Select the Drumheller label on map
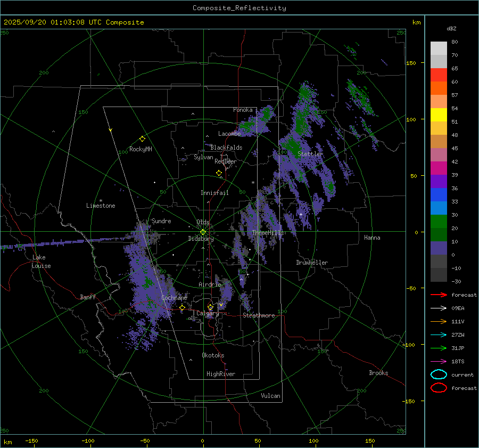 [x=312, y=263]
